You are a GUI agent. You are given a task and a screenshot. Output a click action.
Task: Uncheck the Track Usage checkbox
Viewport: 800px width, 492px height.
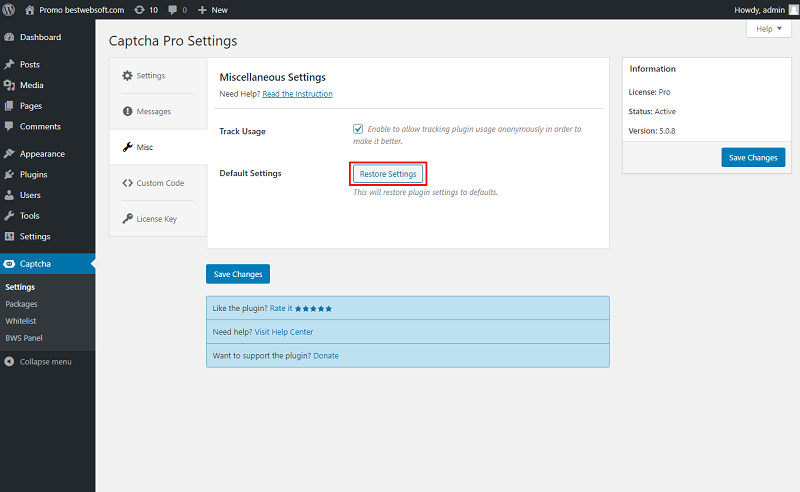[x=358, y=129]
